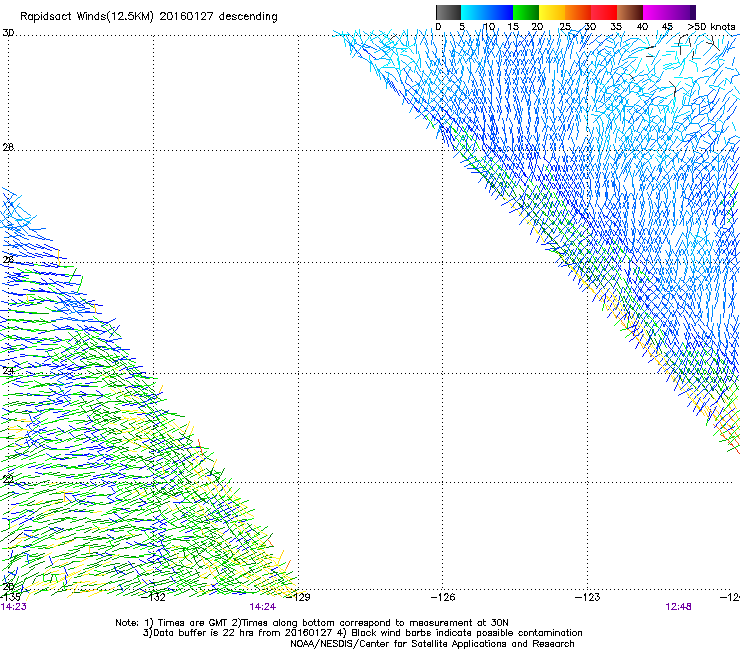Click the longitude axis label "-135"
The width and height of the screenshot is (740, 650).
pos(10,597)
